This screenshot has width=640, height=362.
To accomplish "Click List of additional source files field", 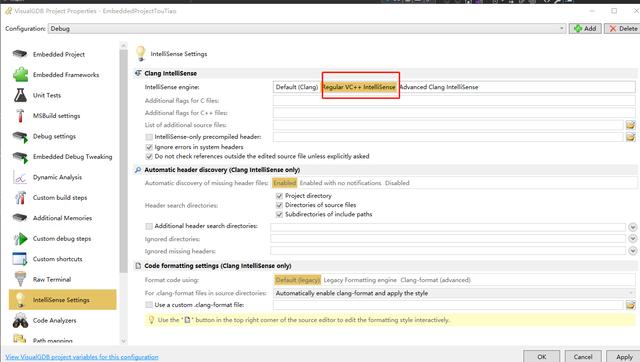I will pos(448,125).
